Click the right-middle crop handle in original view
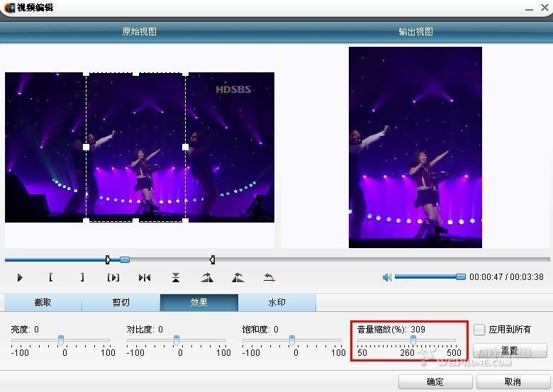The height and width of the screenshot is (392, 553). 186,147
